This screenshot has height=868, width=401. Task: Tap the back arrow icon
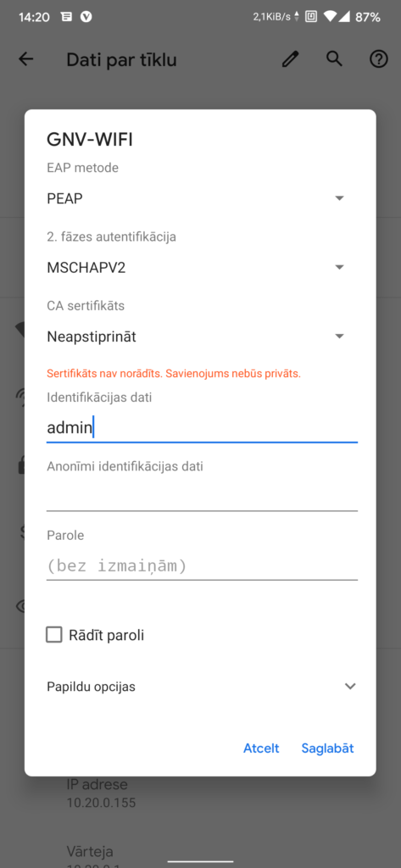click(26, 59)
